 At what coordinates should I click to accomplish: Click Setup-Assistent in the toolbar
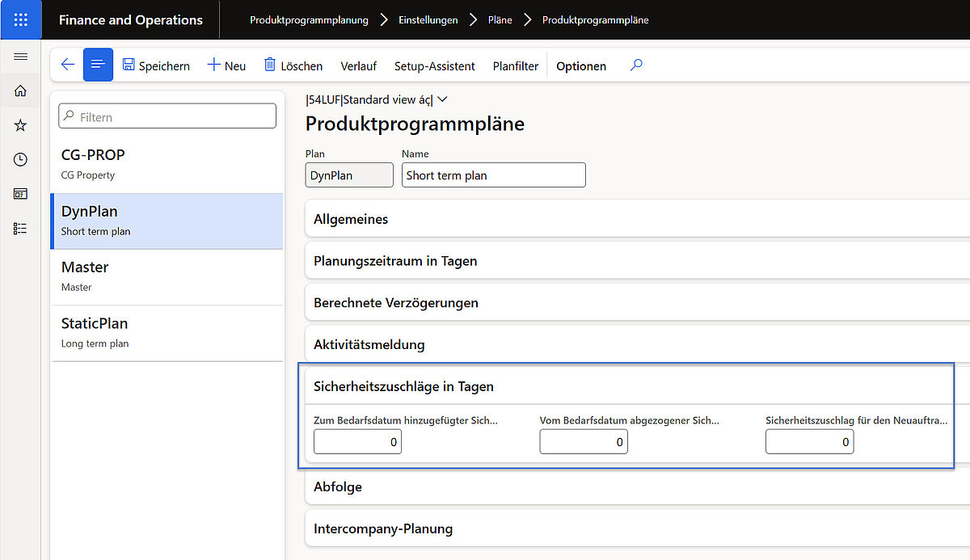pyautogui.click(x=436, y=65)
